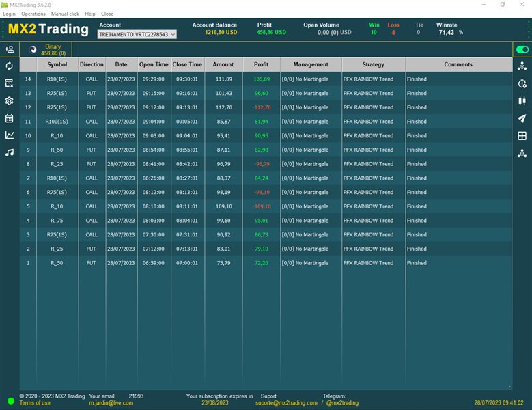Click the candlestick chart icon
This screenshot has height=410, width=532.
click(x=522, y=101)
